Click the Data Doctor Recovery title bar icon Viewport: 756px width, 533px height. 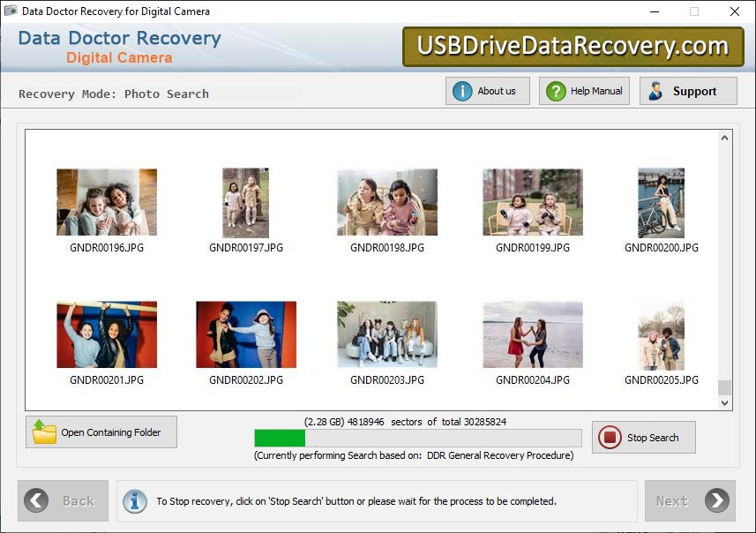coord(10,11)
